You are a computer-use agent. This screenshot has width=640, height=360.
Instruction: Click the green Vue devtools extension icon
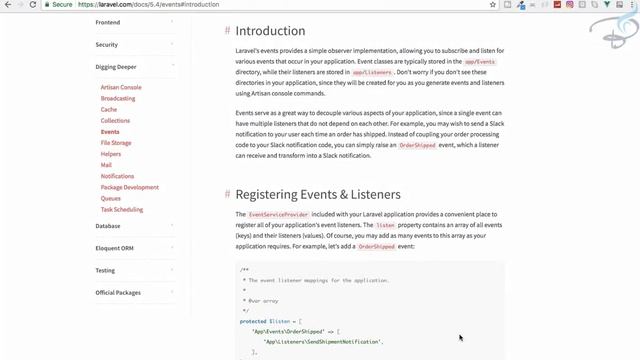pos(607,4)
